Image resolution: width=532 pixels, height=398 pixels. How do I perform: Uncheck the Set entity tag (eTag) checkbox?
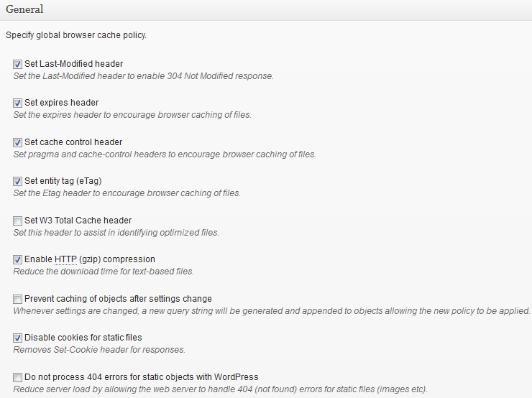click(x=18, y=181)
